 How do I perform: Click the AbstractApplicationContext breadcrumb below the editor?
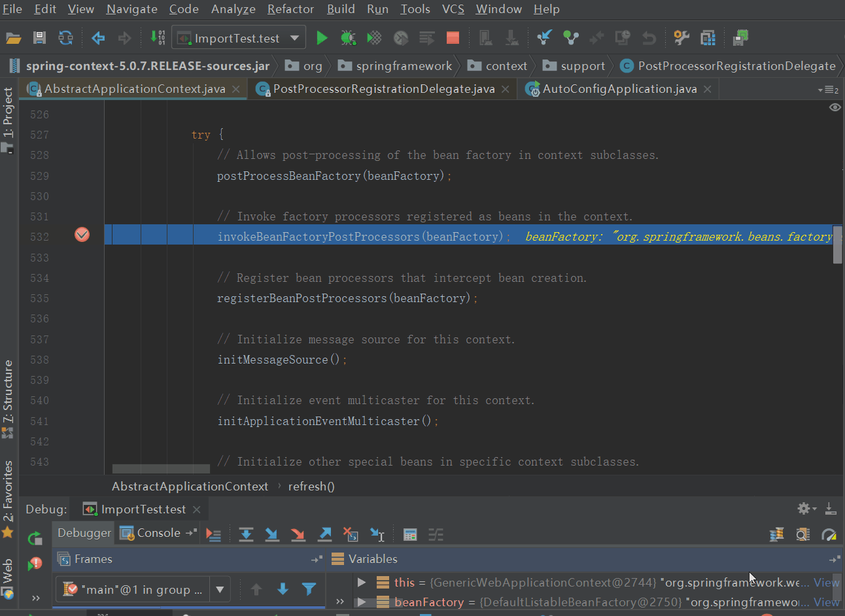point(190,487)
